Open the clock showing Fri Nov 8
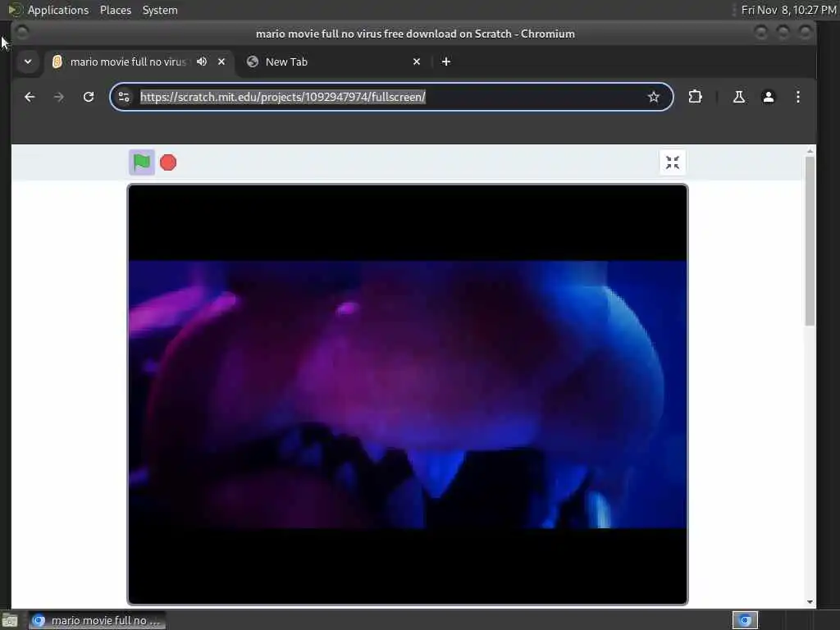 point(788,10)
